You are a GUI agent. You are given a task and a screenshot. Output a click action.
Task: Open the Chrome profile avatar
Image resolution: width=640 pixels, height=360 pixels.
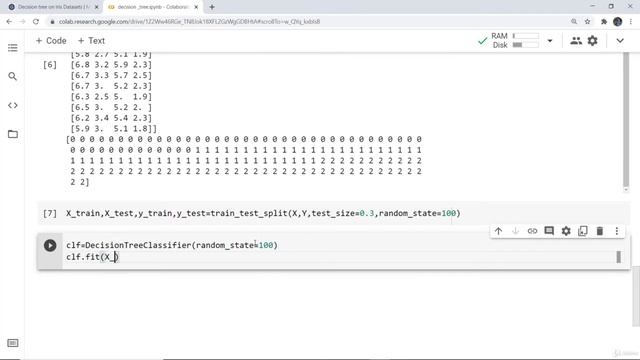tap(618, 22)
